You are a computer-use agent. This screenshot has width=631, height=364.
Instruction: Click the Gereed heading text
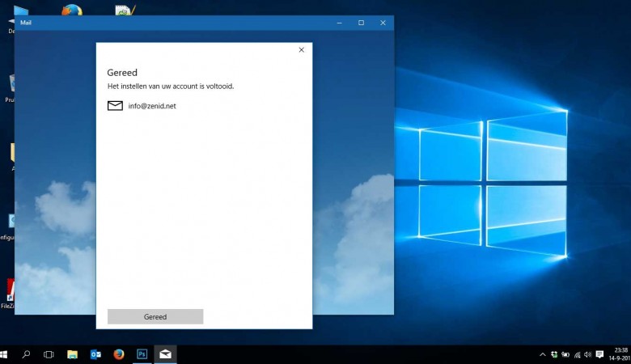122,73
